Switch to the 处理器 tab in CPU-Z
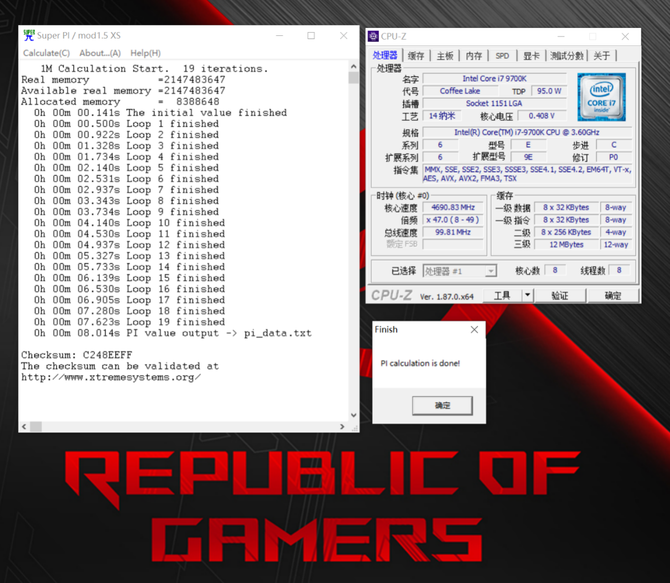Screen dimensions: 670x583 click(385, 55)
